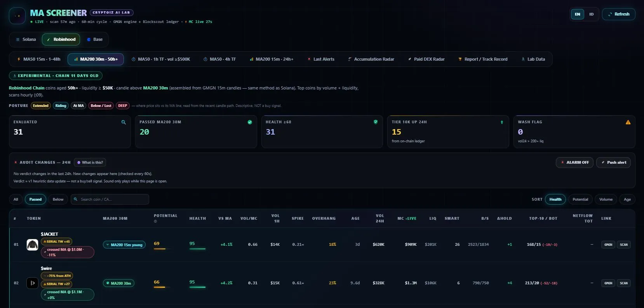Screen dimensions: 644x308
Task: Click the magnifier icon in Evaluated card
Action: click(124, 122)
